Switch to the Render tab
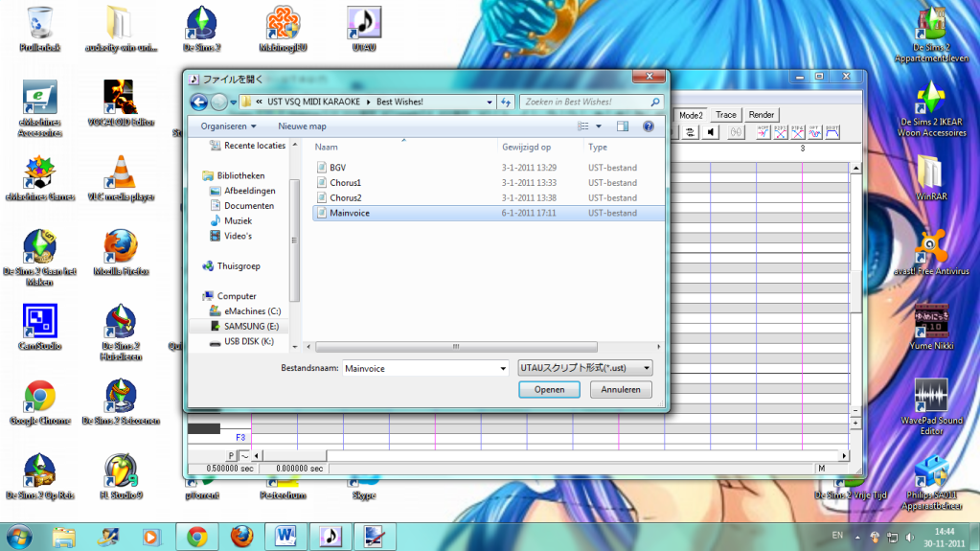Image resolution: width=980 pixels, height=551 pixels. [762, 115]
